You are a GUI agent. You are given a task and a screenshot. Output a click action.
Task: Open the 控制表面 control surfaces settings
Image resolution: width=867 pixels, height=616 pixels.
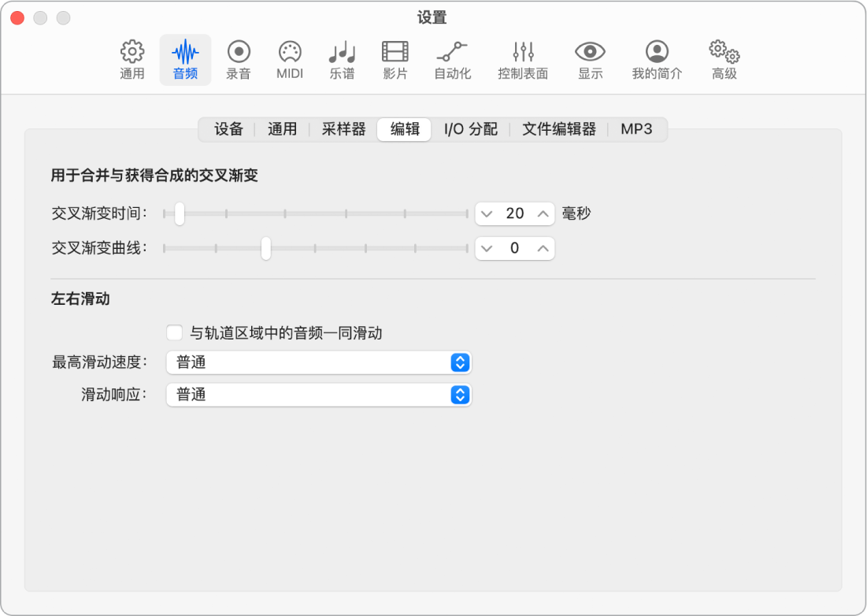(x=523, y=60)
